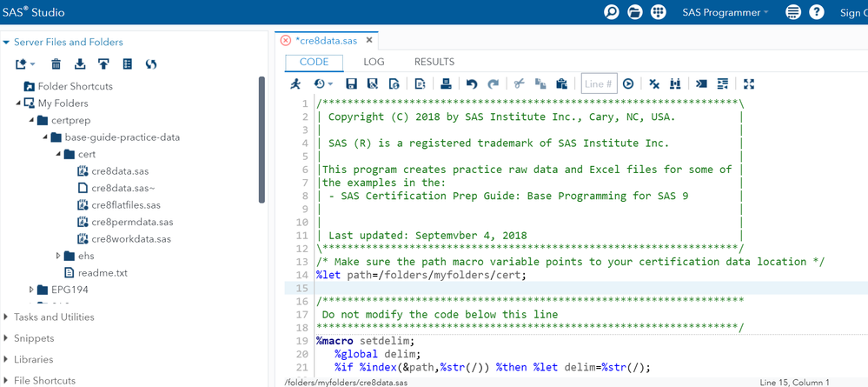Open the New item dropdown in files pane
Image resolution: width=868 pixels, height=387 pixels.
pos(25,64)
